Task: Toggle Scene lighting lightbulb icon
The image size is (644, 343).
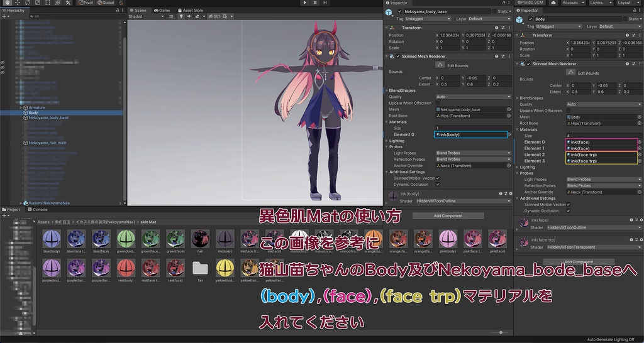Action: 181,16
